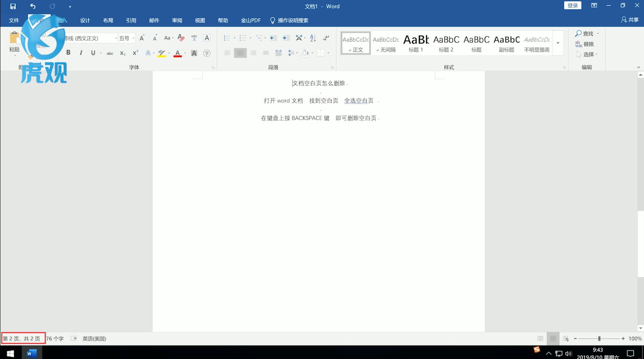Viewport: 644px width, 359px height.
Task: Sort text with the A-Z icon
Action: pyautogui.click(x=313, y=38)
